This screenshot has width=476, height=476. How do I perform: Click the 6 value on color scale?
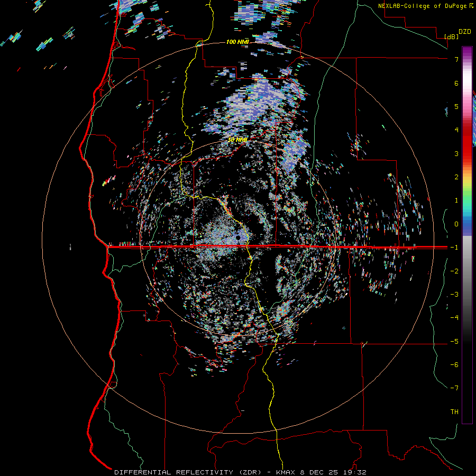click(x=456, y=83)
